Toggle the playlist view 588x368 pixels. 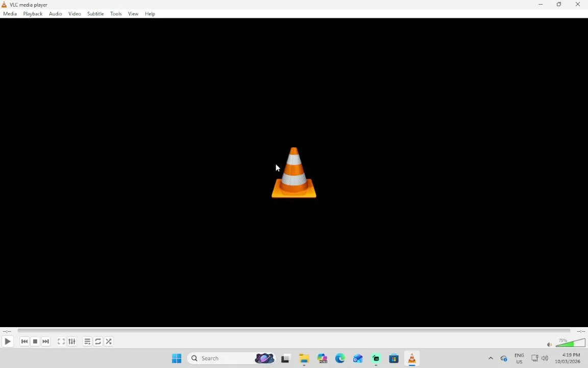point(87,341)
